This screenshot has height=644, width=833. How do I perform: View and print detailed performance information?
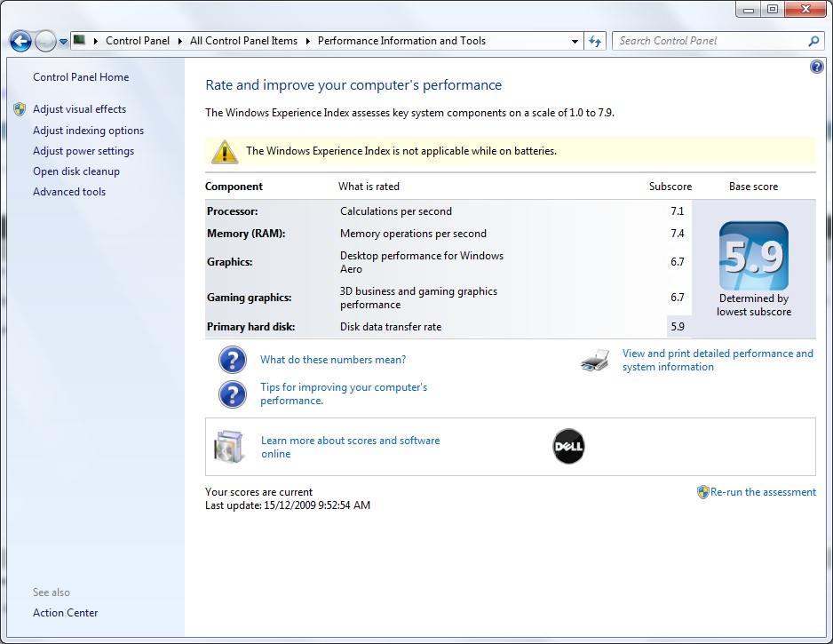pyautogui.click(x=718, y=361)
